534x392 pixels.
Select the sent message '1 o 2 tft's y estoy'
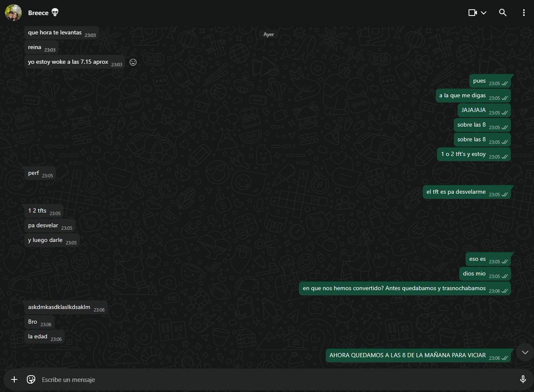(474, 155)
